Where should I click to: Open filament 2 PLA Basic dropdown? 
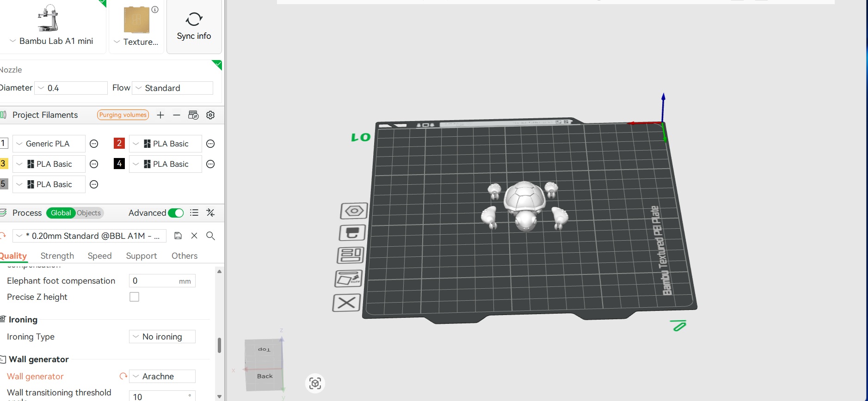[166, 144]
